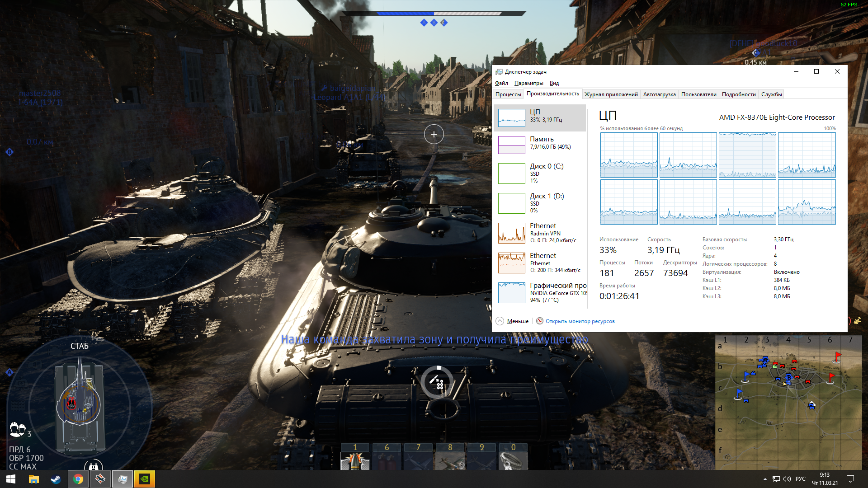Open the clock showing 9:13

(x=825, y=479)
